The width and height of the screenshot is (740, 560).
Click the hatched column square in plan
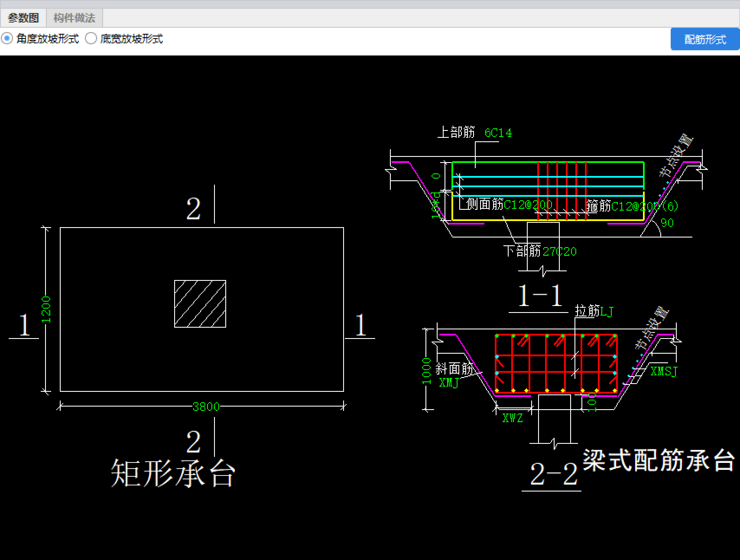200,304
